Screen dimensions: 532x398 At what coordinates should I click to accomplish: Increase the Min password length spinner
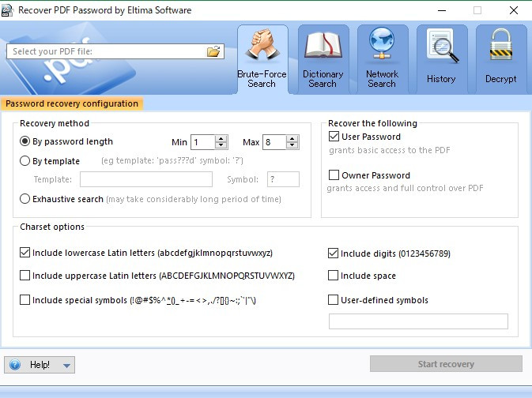coord(221,139)
